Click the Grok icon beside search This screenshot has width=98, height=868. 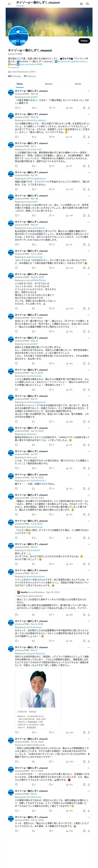pyautogui.click(x=81, y=4)
